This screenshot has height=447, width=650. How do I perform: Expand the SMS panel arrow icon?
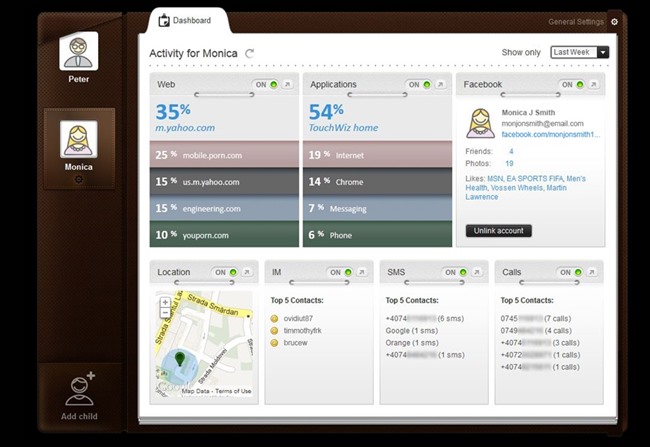[x=477, y=272]
